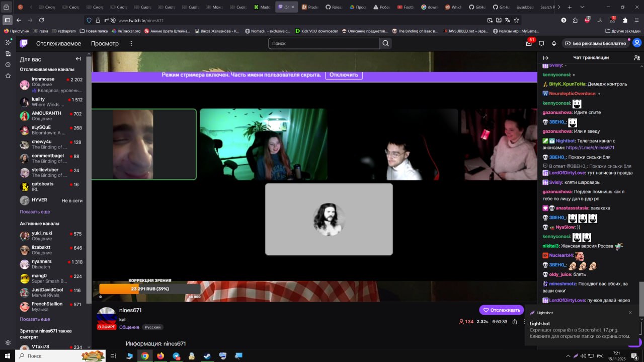Click the donation goal progress bar
This screenshot has height=362, width=644.
(150, 289)
